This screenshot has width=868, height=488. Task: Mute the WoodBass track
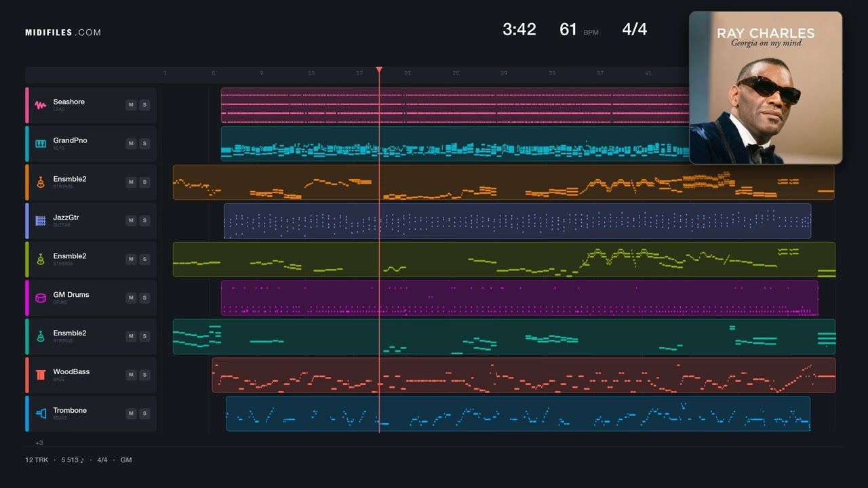coord(131,375)
